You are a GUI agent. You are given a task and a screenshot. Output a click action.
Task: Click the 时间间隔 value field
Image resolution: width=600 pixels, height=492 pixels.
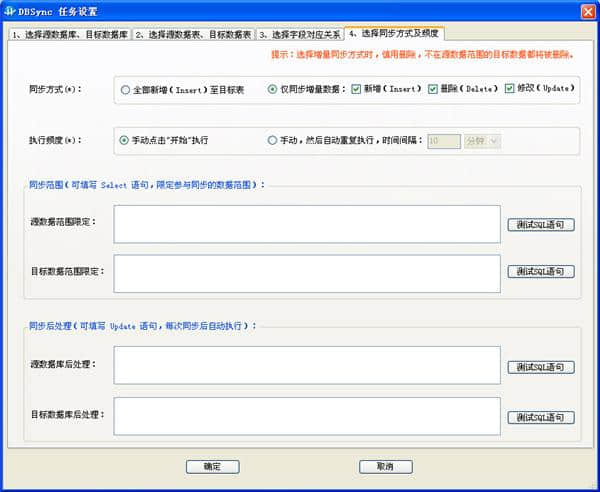pyautogui.click(x=443, y=141)
